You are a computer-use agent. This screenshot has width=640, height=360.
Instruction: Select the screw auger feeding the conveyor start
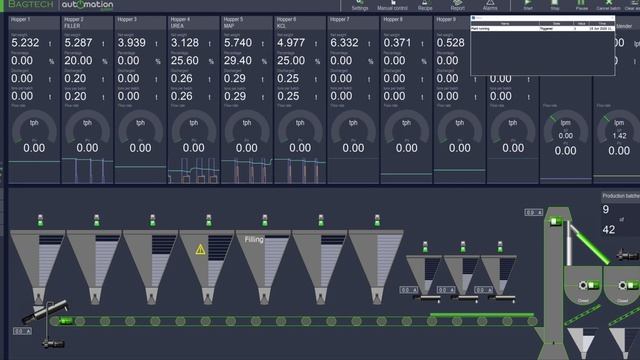point(45,311)
